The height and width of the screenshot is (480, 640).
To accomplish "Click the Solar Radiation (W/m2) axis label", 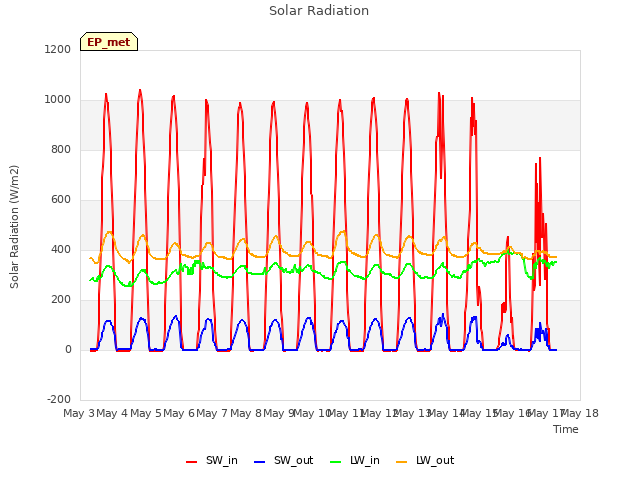I will 14,227.
